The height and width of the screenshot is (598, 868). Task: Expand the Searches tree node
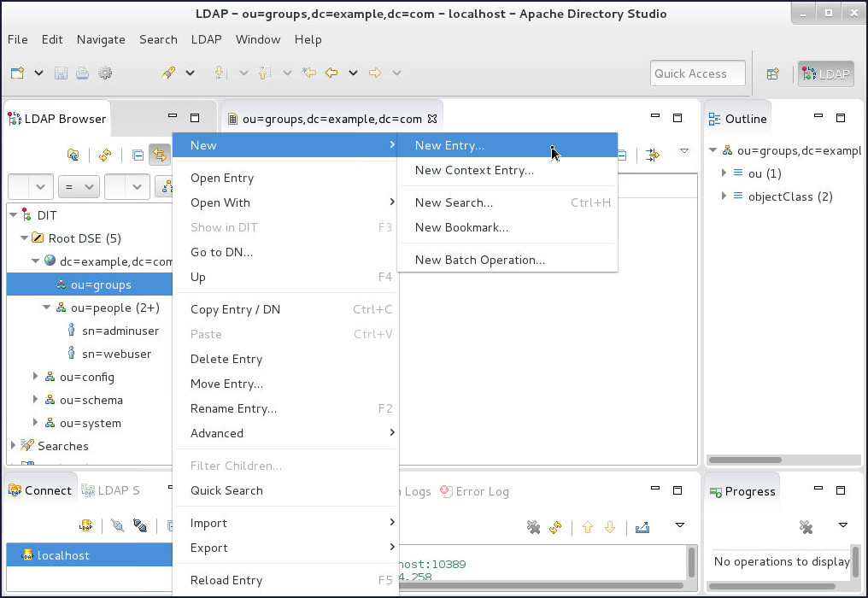[14, 445]
